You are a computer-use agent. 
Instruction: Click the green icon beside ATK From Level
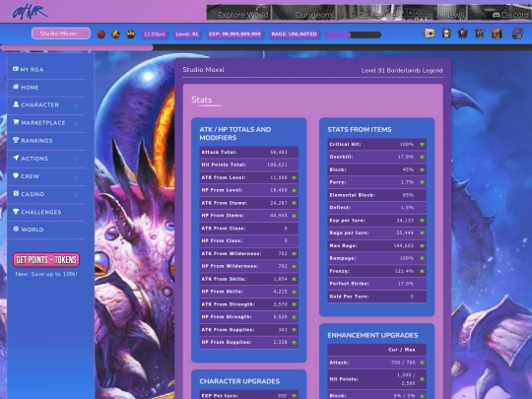[295, 177]
